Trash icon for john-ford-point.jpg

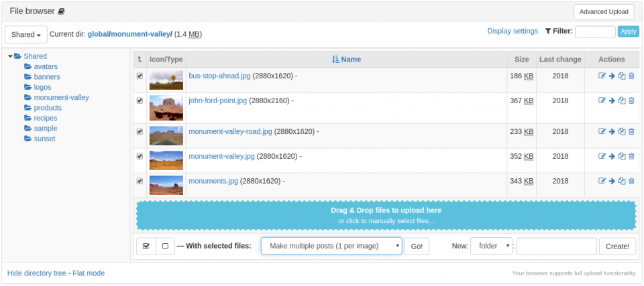[632, 100]
